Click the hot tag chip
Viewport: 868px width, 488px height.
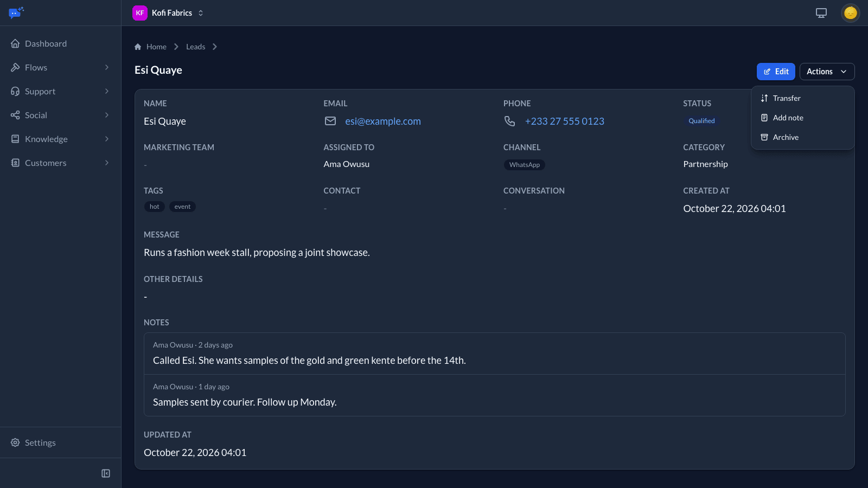tap(154, 207)
